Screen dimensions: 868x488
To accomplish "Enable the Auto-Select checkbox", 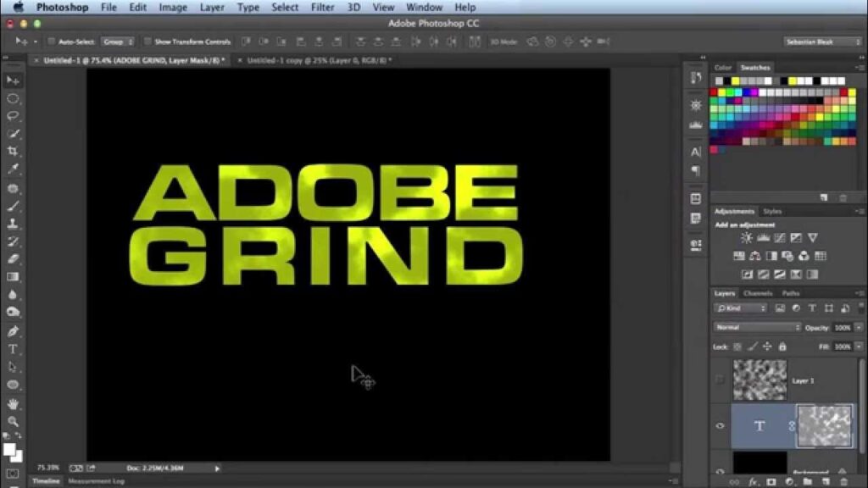I will 51,41.
